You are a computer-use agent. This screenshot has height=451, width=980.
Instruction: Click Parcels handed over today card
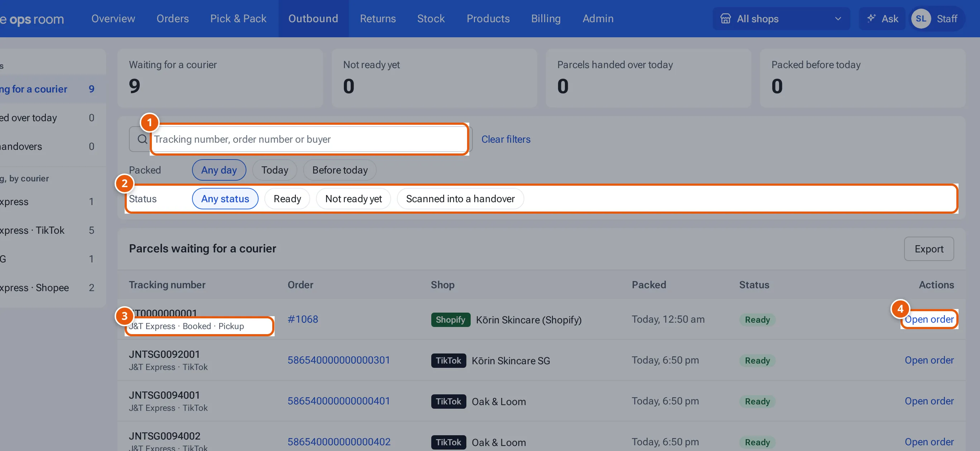pos(648,78)
